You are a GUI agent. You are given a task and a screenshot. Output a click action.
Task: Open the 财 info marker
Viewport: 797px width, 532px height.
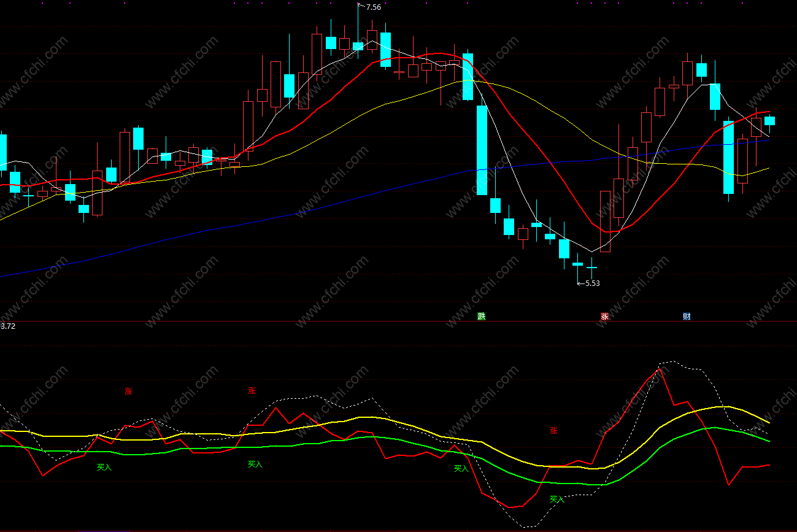(x=687, y=317)
